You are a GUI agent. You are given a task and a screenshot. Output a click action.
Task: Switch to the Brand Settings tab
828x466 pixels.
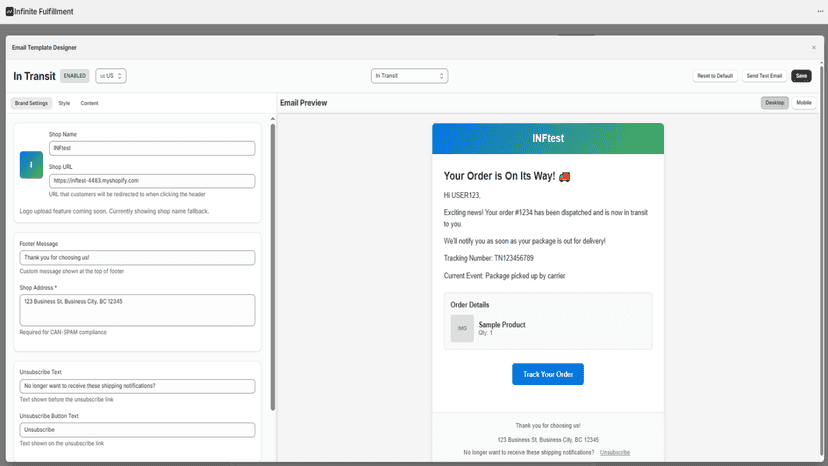pos(31,103)
